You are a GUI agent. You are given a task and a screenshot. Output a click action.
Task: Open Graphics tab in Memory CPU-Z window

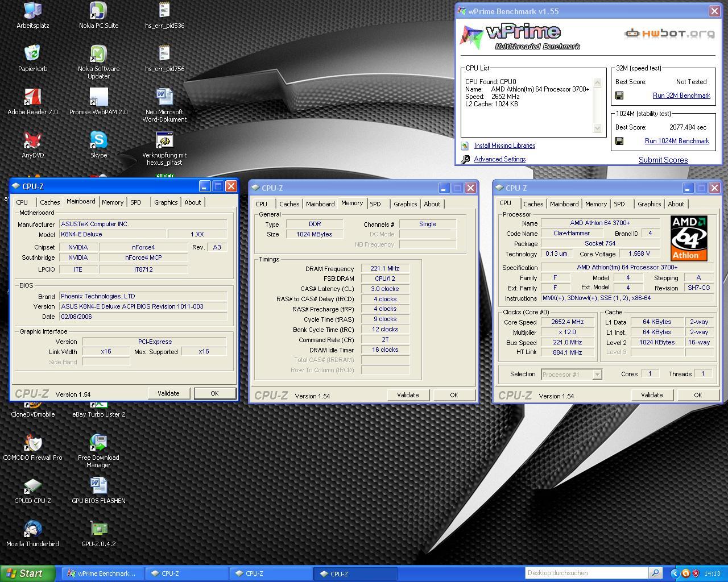point(405,204)
